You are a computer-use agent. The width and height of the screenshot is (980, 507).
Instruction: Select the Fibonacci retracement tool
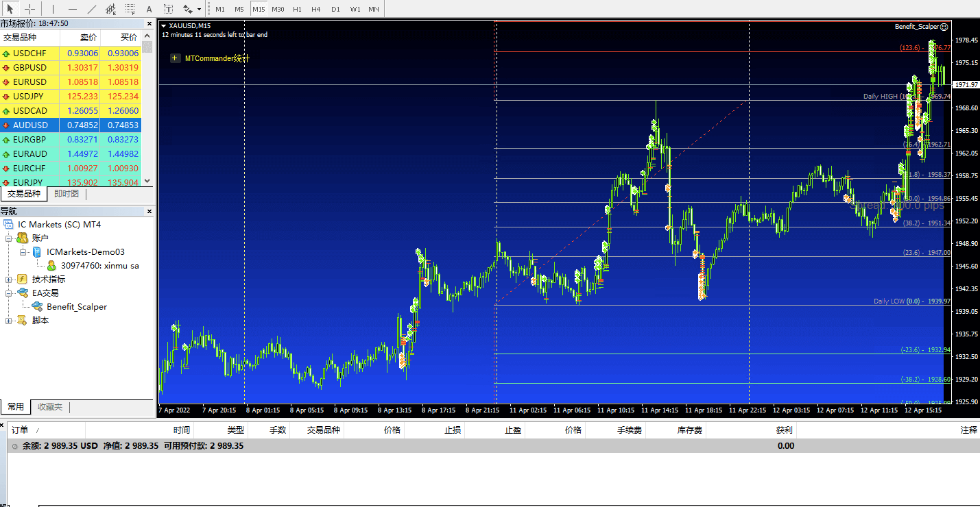[x=130, y=9]
